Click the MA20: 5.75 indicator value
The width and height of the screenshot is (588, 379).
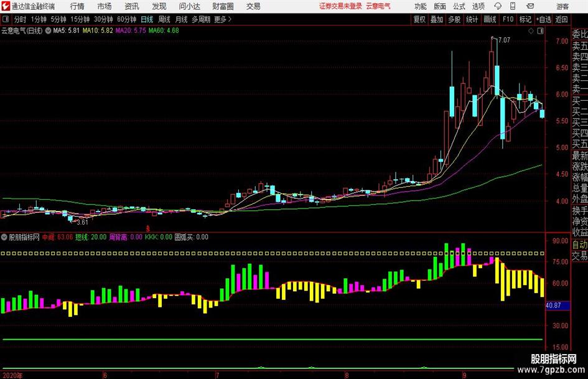pyautogui.click(x=131, y=30)
